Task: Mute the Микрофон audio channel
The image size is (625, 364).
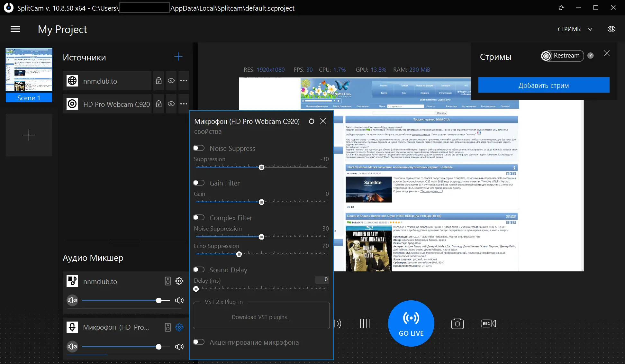Action: click(x=72, y=346)
